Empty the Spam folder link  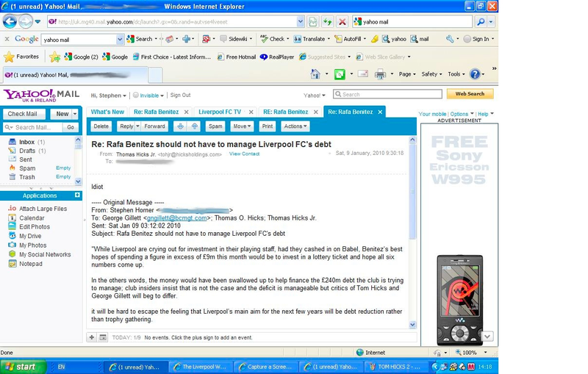point(63,168)
